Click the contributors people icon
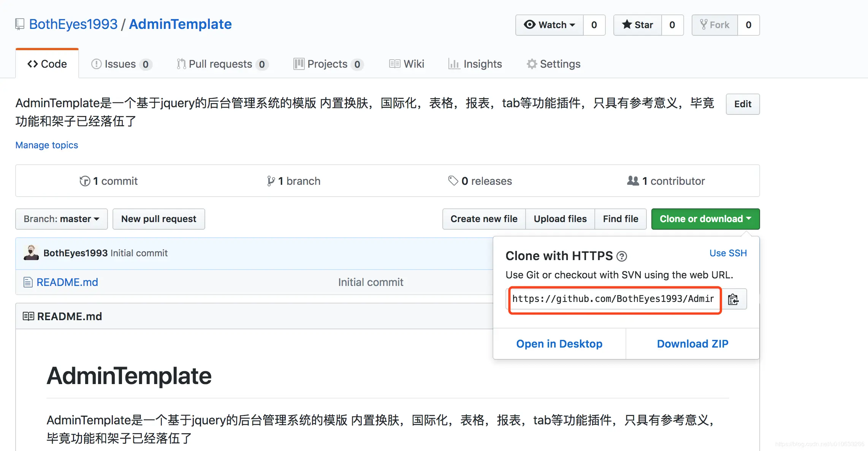Screen dimensions: 868x451 (633, 181)
